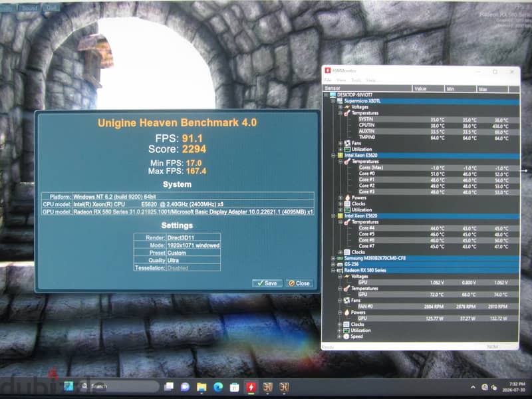The width and height of the screenshot is (532, 399).
Task: Collapse the Radeon RX 580 Series node
Action: (334, 271)
